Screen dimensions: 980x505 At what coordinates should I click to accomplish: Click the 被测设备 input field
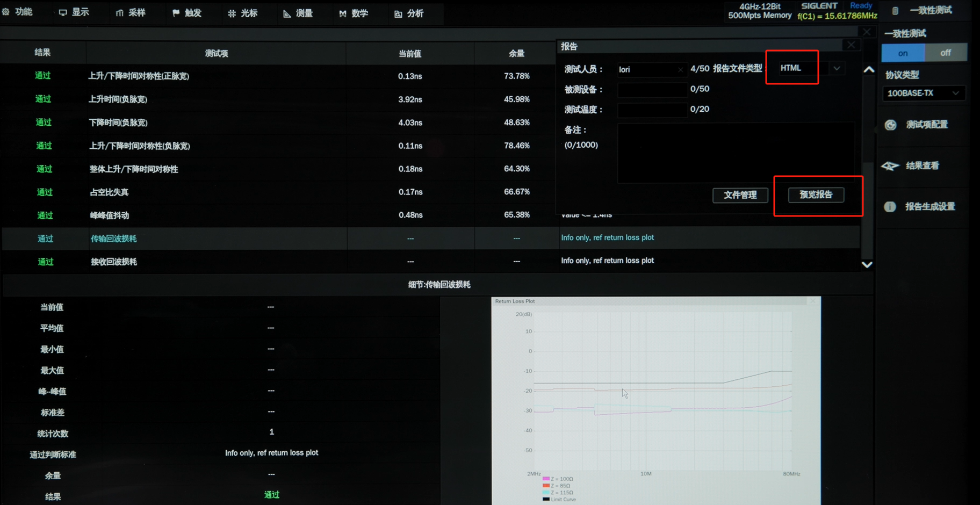pos(651,89)
